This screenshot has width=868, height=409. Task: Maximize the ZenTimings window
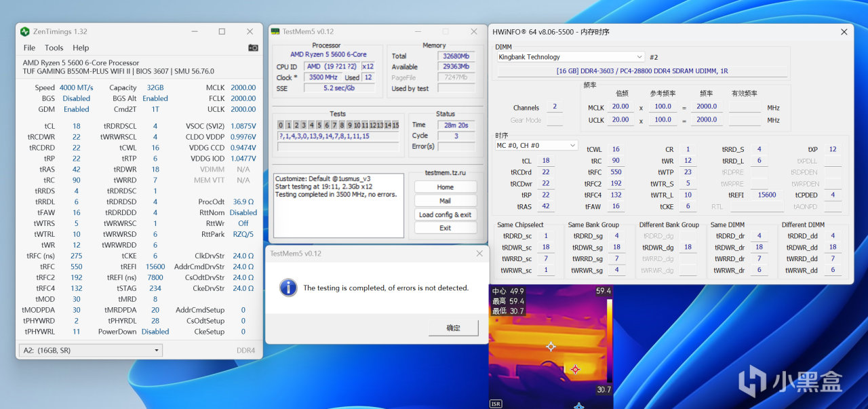(x=222, y=32)
